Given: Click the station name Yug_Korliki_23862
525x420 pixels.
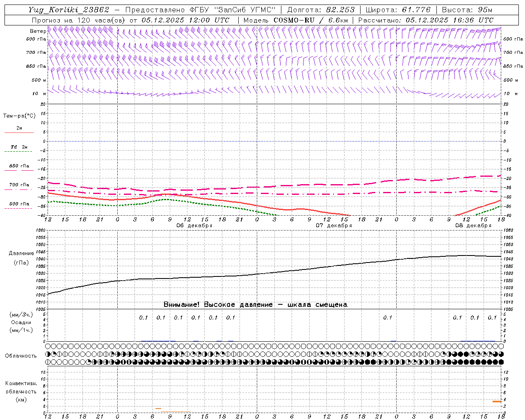Looking at the screenshot, I should [69, 10].
